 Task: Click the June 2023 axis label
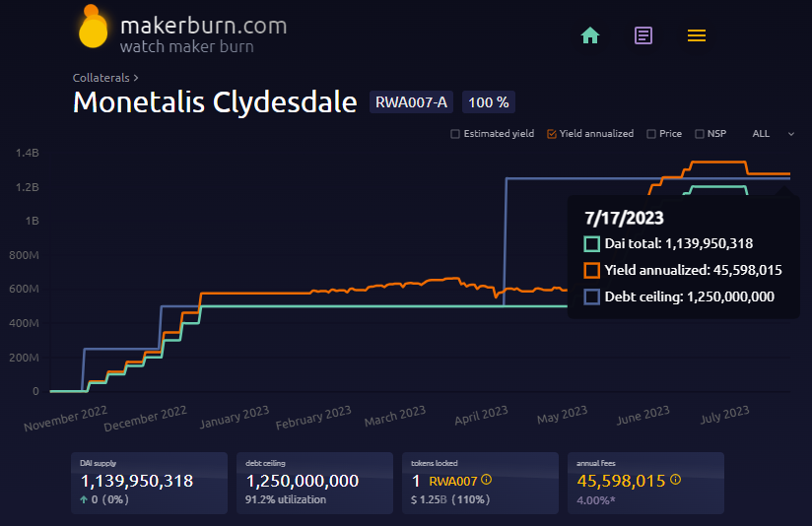(x=643, y=415)
